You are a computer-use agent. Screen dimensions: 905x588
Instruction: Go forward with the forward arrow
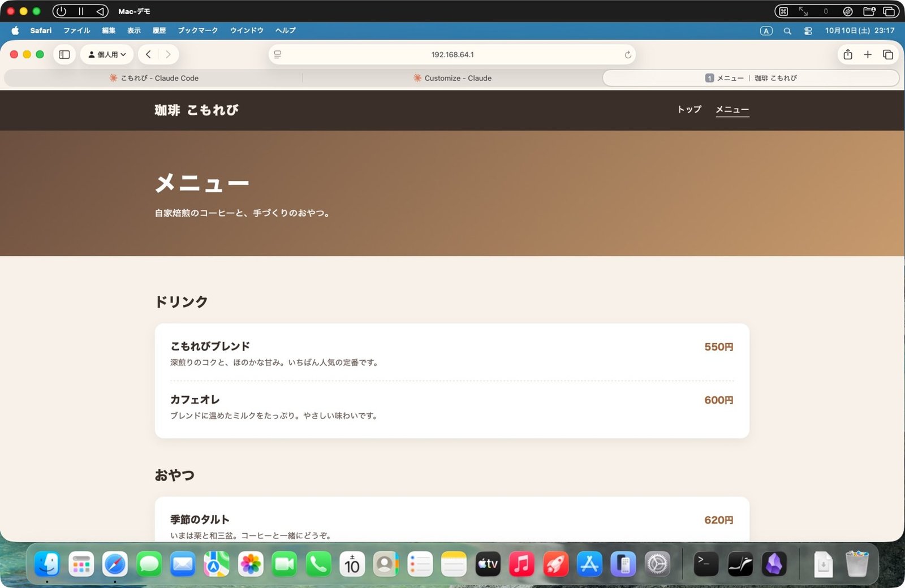pyautogui.click(x=168, y=54)
